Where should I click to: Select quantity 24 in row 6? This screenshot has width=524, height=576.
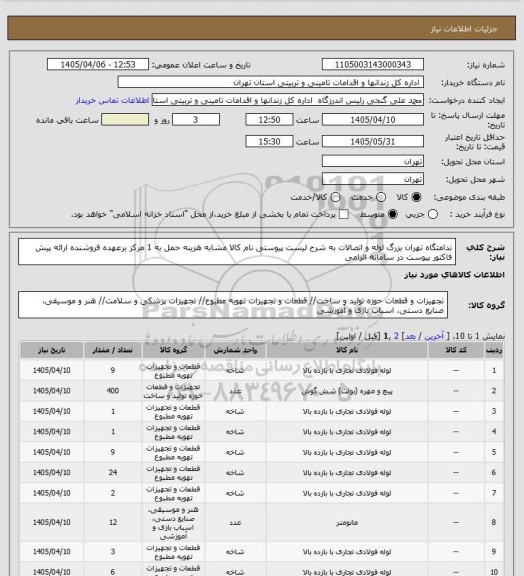coord(113,472)
